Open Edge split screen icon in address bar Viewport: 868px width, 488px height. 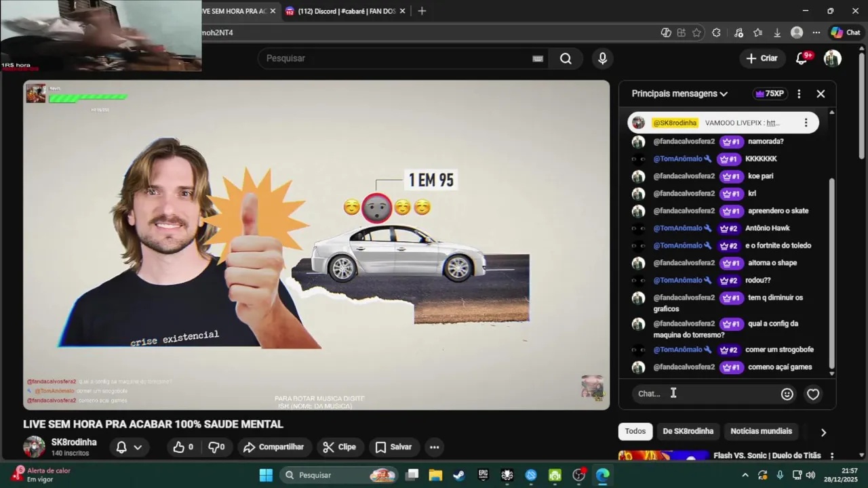tap(681, 33)
